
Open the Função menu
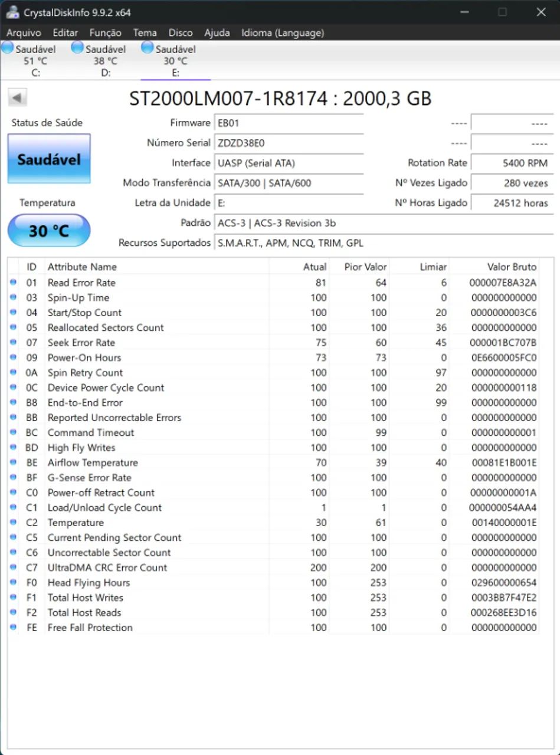106,33
